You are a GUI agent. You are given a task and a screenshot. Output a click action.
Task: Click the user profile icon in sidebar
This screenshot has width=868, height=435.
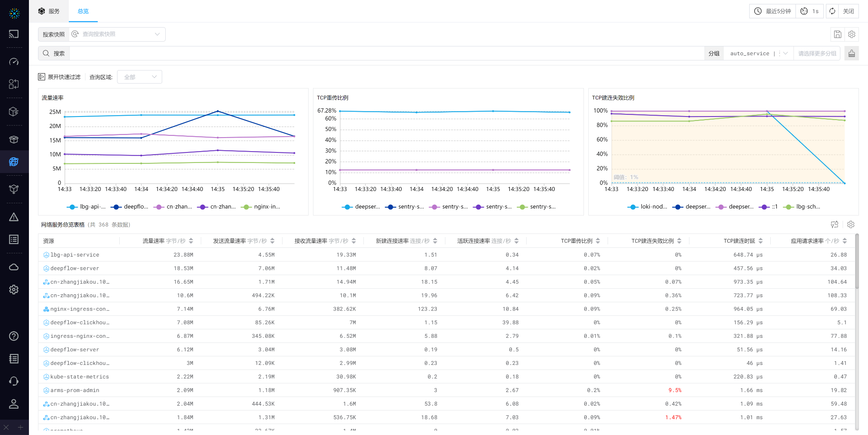coord(14,404)
